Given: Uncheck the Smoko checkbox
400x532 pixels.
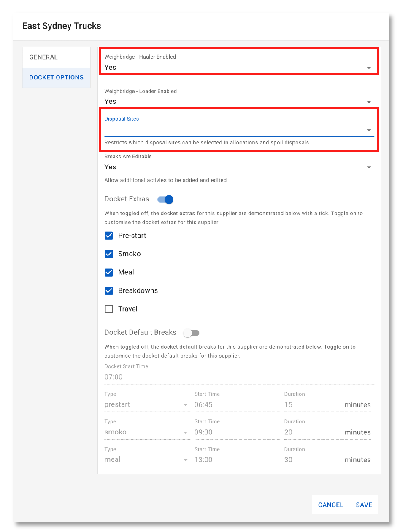Looking at the screenshot, I should tap(109, 254).
